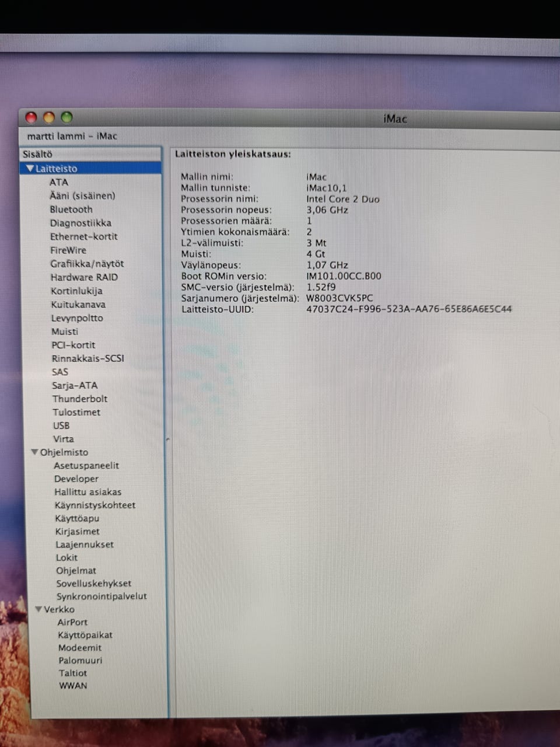Select SAS in the sidebar

(60, 372)
